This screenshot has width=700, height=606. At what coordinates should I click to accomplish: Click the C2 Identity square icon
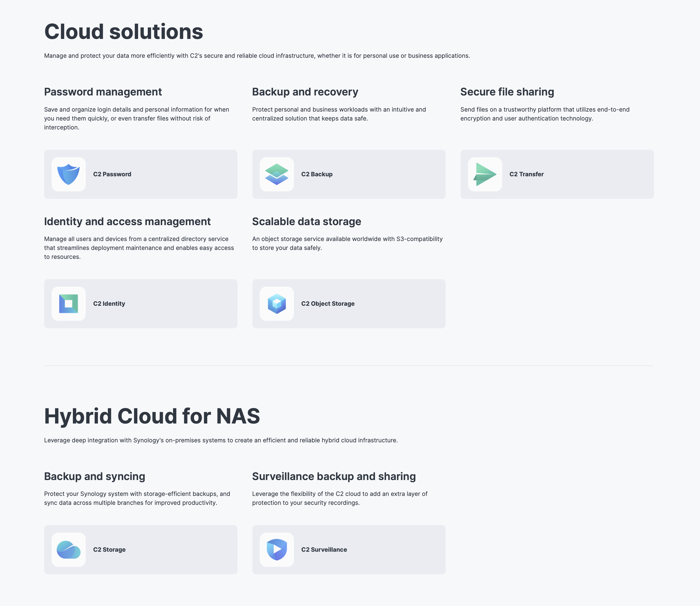(69, 304)
